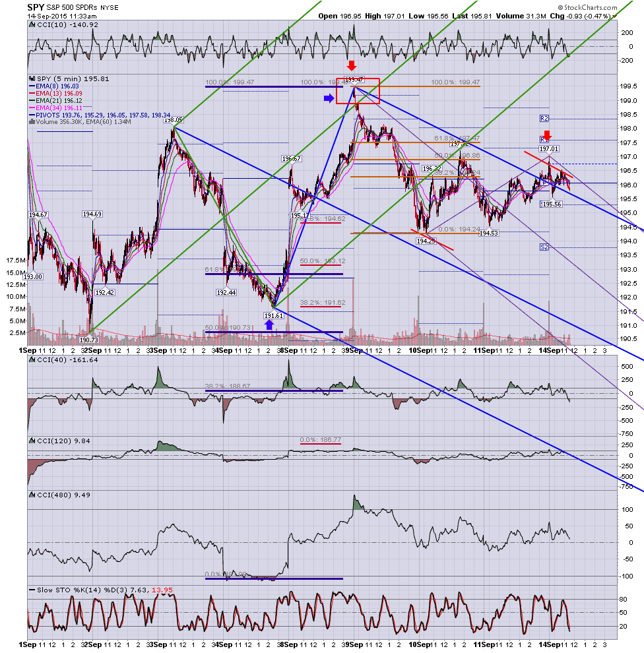
Task: Click the 0.0%: 194.24 Fibonacci label
Action: click(459, 229)
